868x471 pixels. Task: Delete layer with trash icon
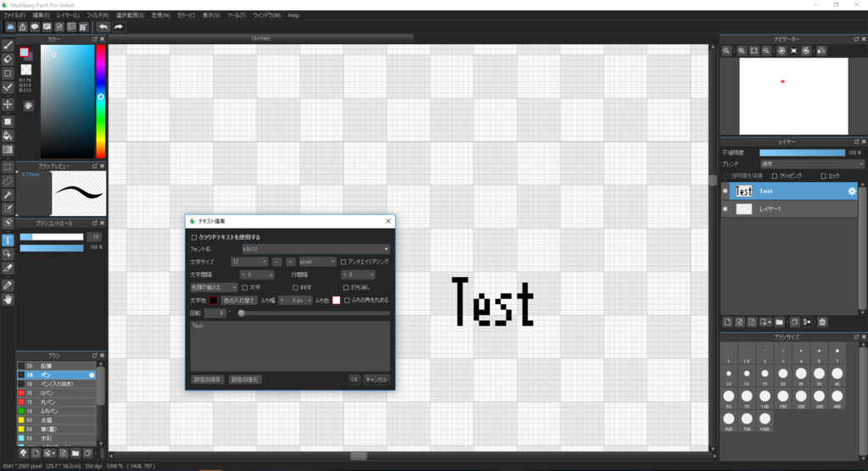tap(822, 322)
